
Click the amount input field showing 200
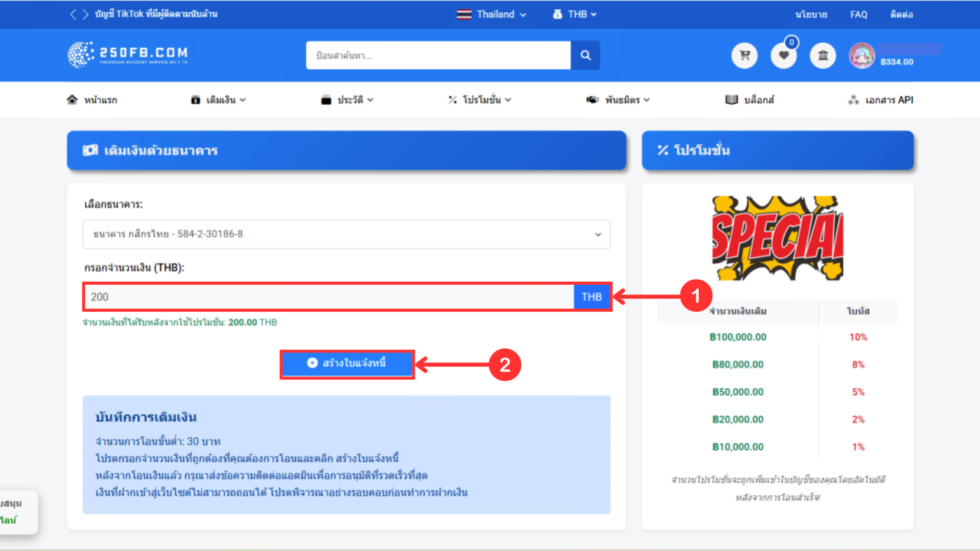pos(329,297)
